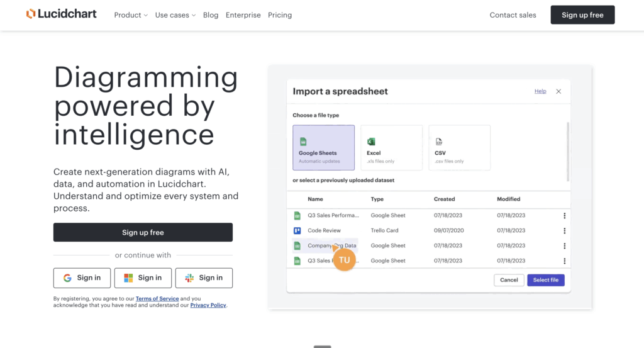The width and height of the screenshot is (644, 348).
Task: Close the Import a spreadsheet dialog
Action: [558, 91]
